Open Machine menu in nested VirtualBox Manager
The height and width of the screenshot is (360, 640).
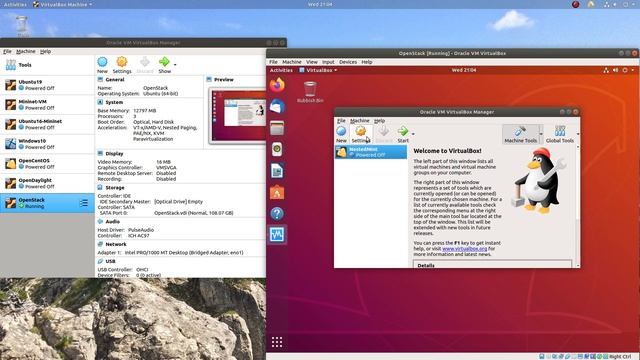point(360,121)
